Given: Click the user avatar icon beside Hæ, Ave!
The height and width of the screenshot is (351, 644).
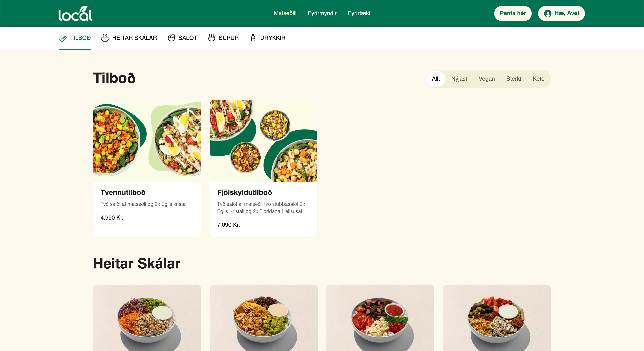Looking at the screenshot, I should (548, 13).
